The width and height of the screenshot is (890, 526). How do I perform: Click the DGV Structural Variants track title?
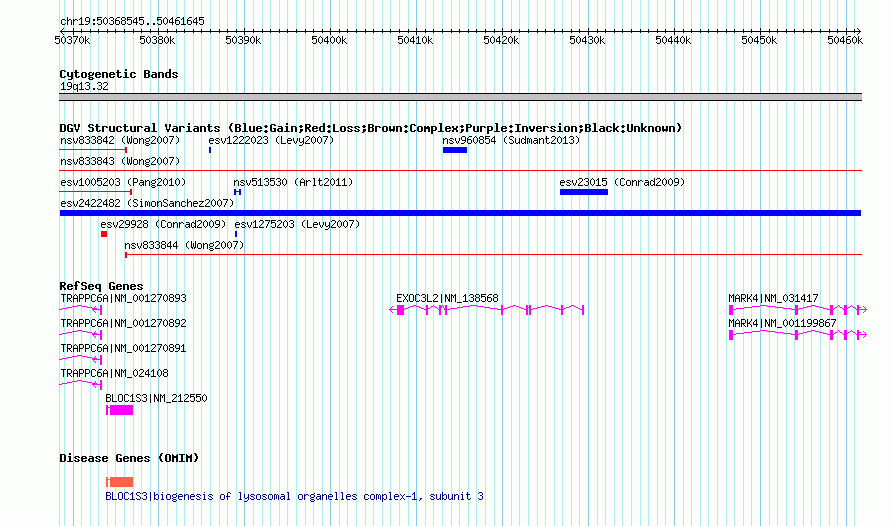pyautogui.click(x=371, y=128)
